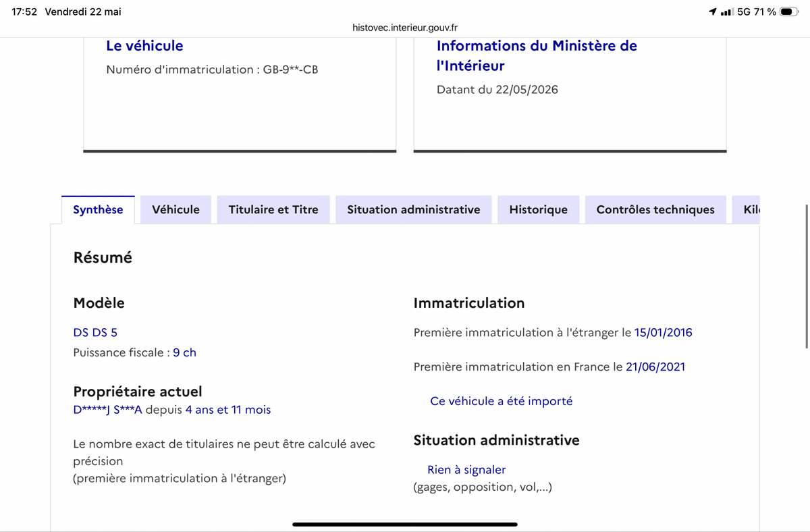Click the Immatriculation heading
This screenshot has height=532, width=810.
[x=469, y=303]
